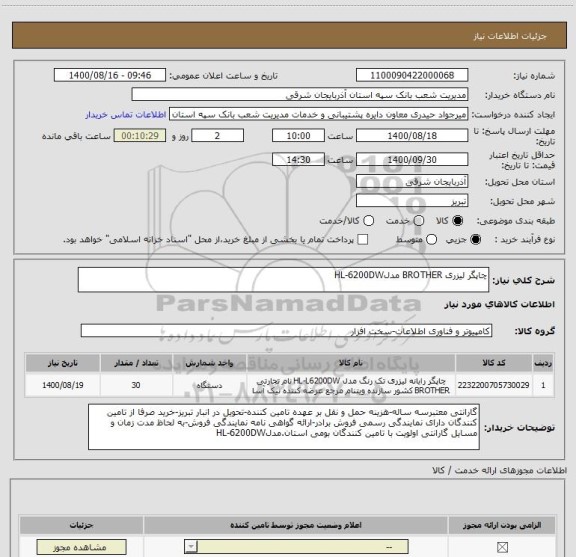Click the تاریخ نیاز column header
This screenshot has height=557, width=576.
[x=62, y=363]
